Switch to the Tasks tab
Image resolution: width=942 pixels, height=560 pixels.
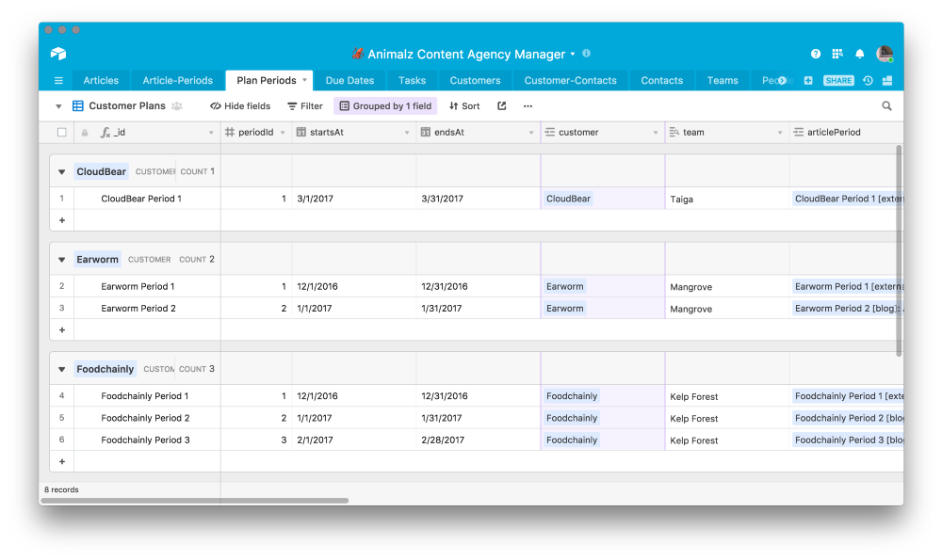coord(413,80)
